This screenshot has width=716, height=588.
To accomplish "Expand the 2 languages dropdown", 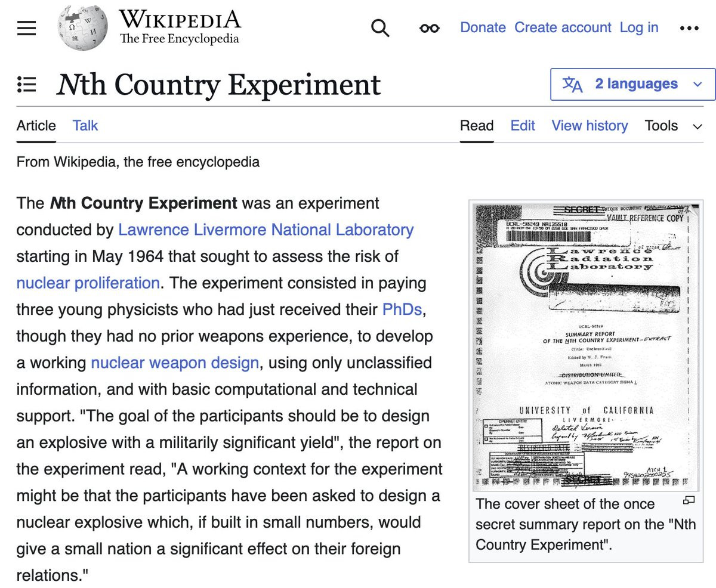I will click(x=633, y=84).
